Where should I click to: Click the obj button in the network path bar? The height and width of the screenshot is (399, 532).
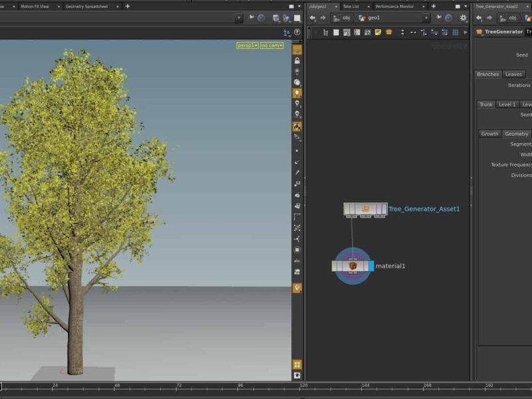click(x=345, y=17)
